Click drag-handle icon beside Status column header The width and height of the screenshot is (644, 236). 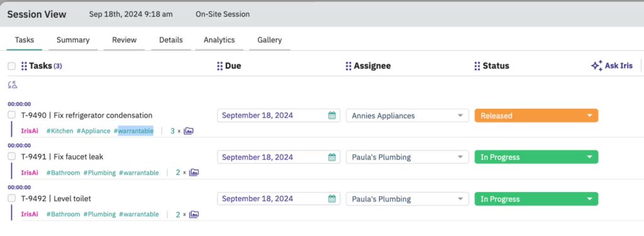click(x=477, y=66)
